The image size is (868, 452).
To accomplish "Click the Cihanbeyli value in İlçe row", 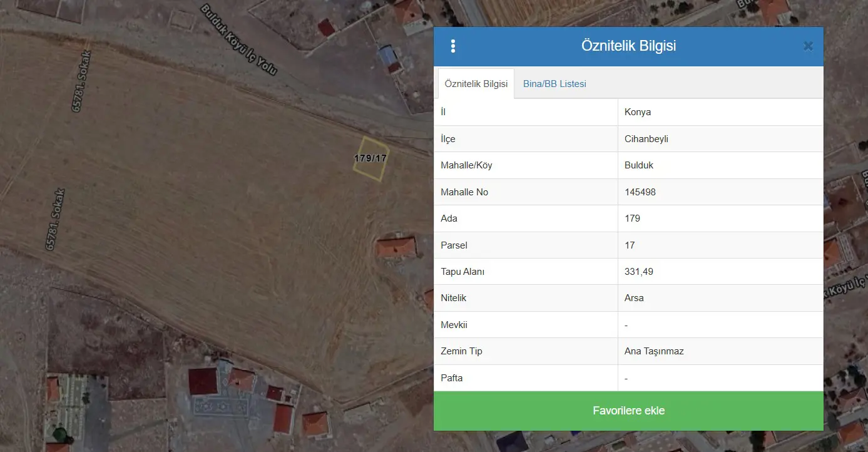I will [646, 139].
